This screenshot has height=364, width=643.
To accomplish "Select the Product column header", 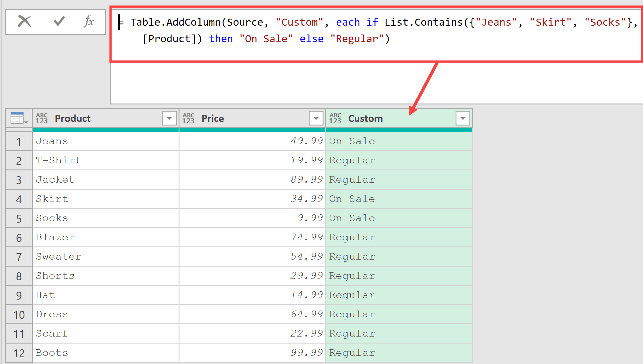I will point(73,118).
